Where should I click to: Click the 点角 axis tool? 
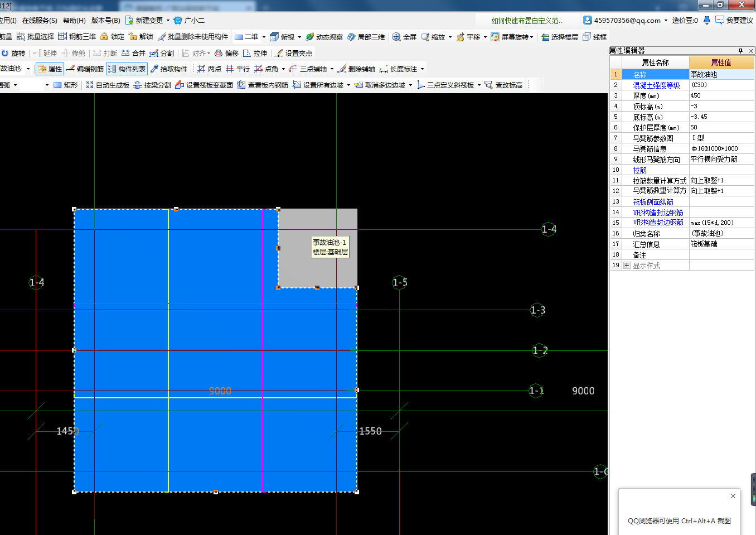[x=266, y=69]
